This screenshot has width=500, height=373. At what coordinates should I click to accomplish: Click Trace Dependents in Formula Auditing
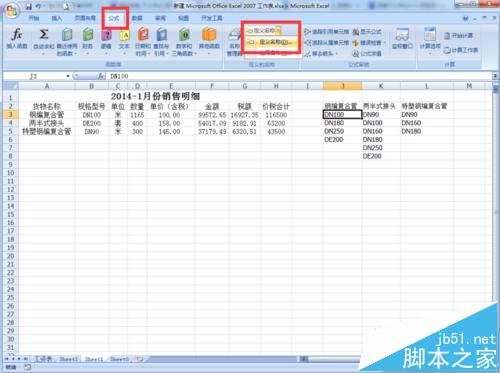click(x=327, y=43)
